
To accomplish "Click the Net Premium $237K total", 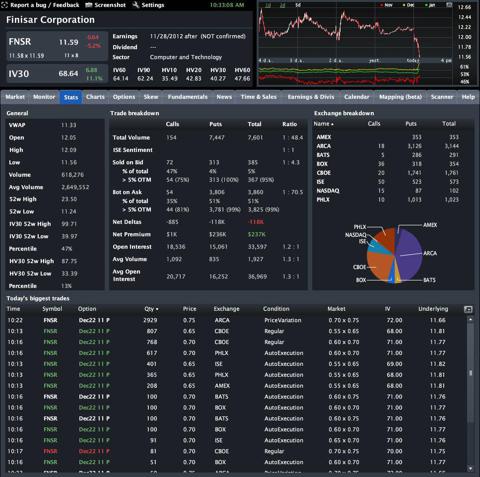I will pos(257,235).
